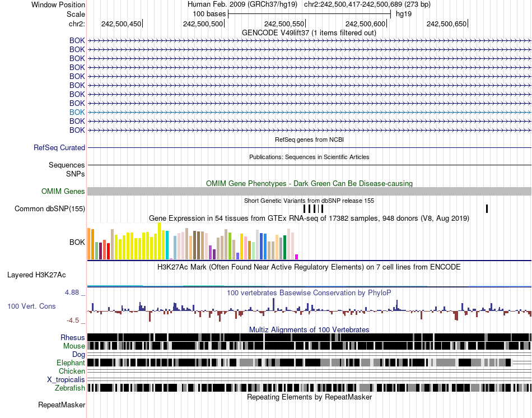Click the 4.88 upper scale value

tap(72, 292)
